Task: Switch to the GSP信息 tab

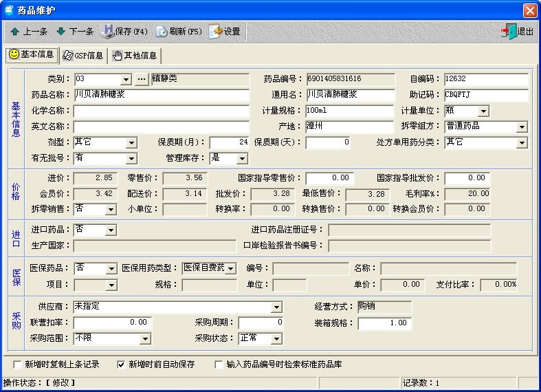Action: point(82,55)
